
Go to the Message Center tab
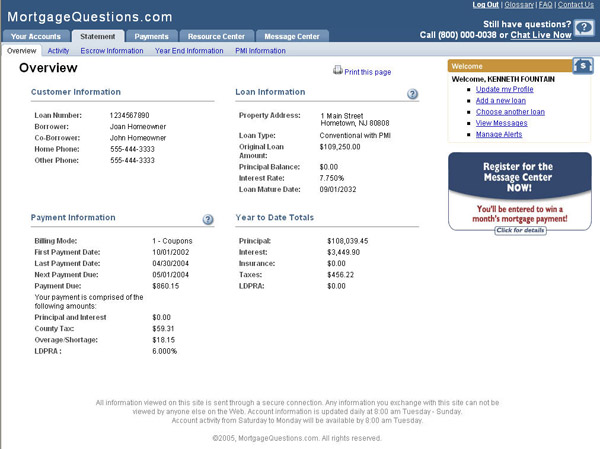[x=292, y=36]
